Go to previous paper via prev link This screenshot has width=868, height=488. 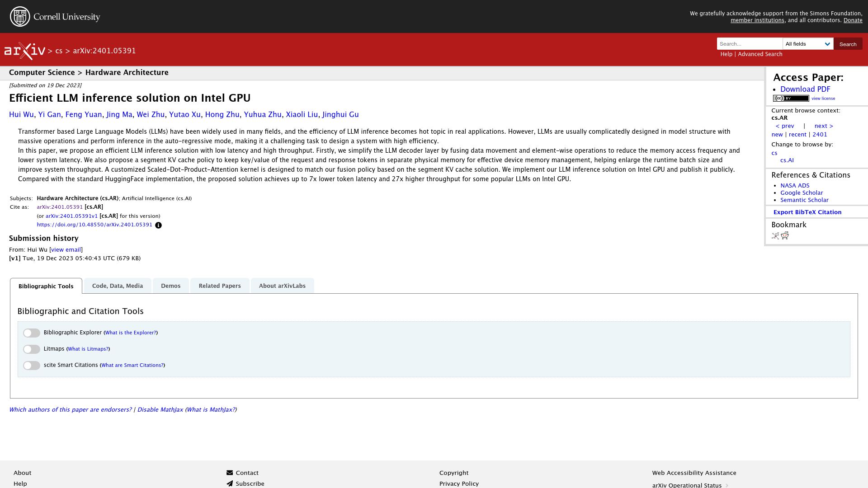pos(785,126)
